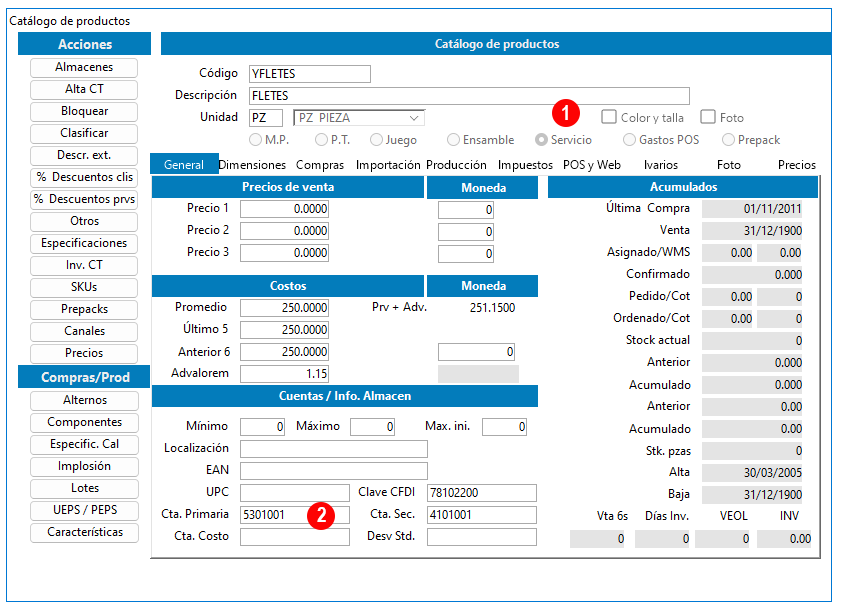Focus the Precio 1 field
This screenshot has width=843, height=611.
(284, 209)
